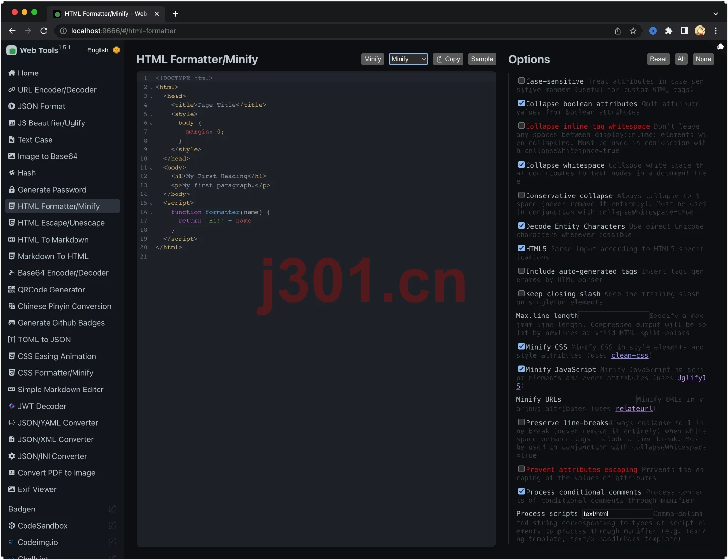Image resolution: width=728 pixels, height=560 pixels.
Task: Click the Exif Viewer icon
Action: click(12, 489)
